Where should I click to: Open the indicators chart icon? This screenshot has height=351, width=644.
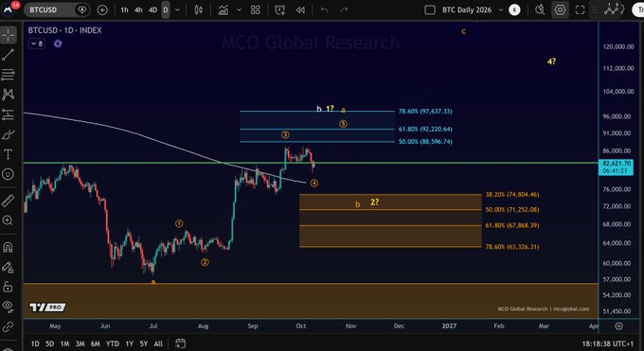click(224, 9)
